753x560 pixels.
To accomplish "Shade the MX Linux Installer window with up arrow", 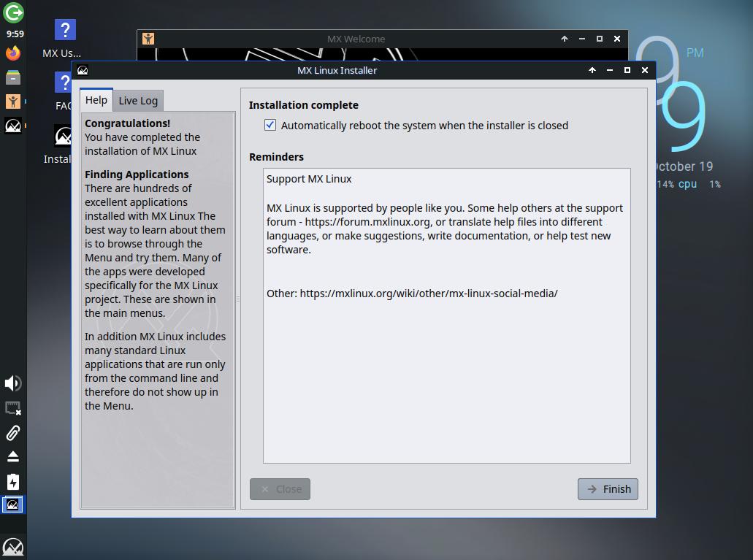I will [x=592, y=70].
